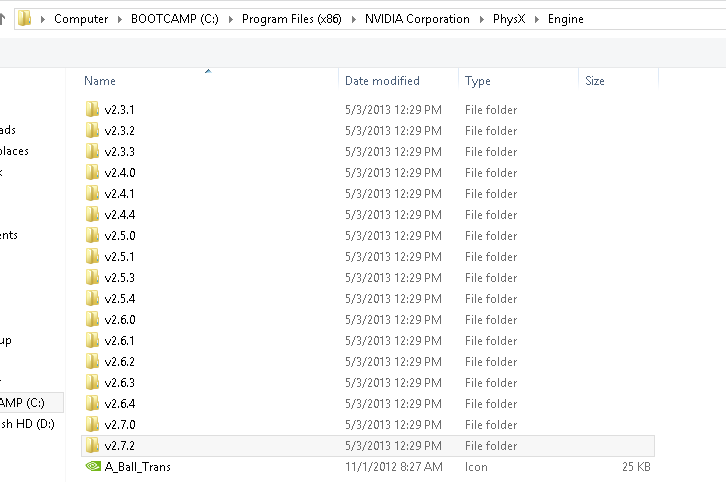The width and height of the screenshot is (726, 482).
Task: Navigate to Computer in the address bar
Action: pyautogui.click(x=81, y=19)
